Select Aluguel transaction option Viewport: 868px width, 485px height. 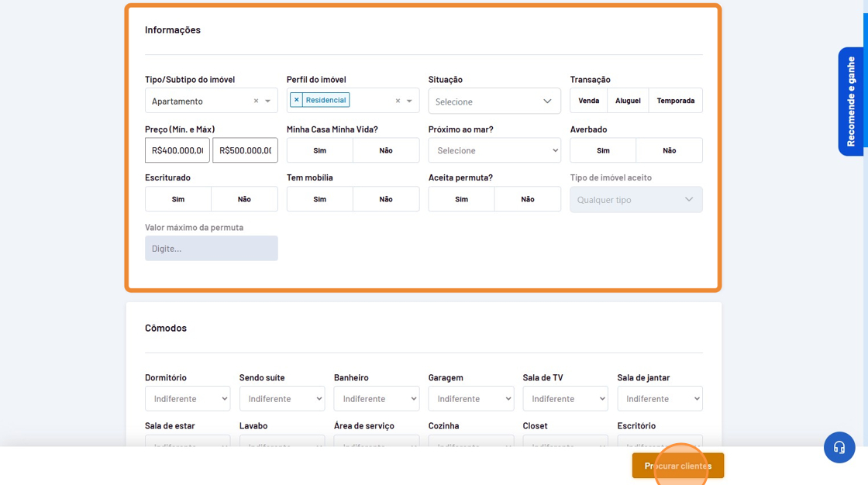(x=628, y=101)
